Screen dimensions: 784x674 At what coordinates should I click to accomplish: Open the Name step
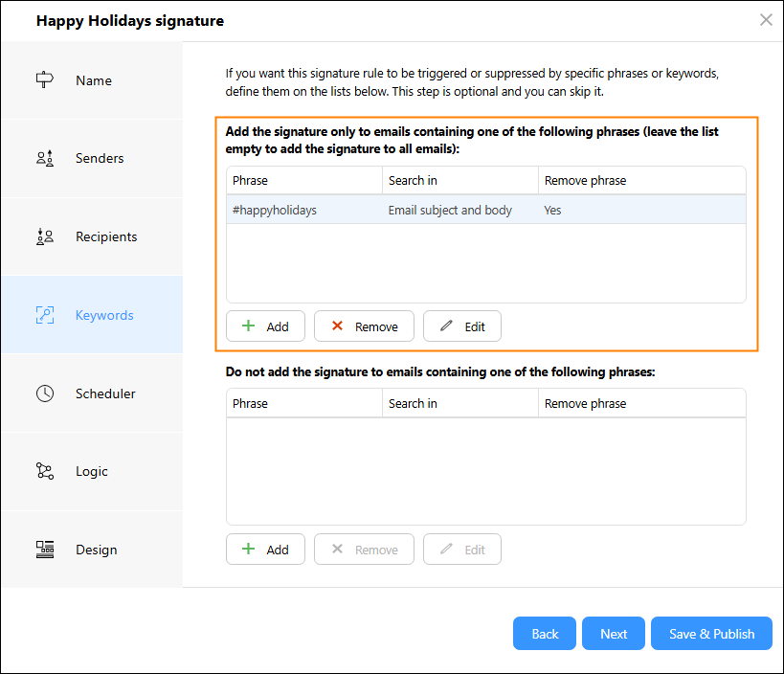pyautogui.click(x=92, y=80)
